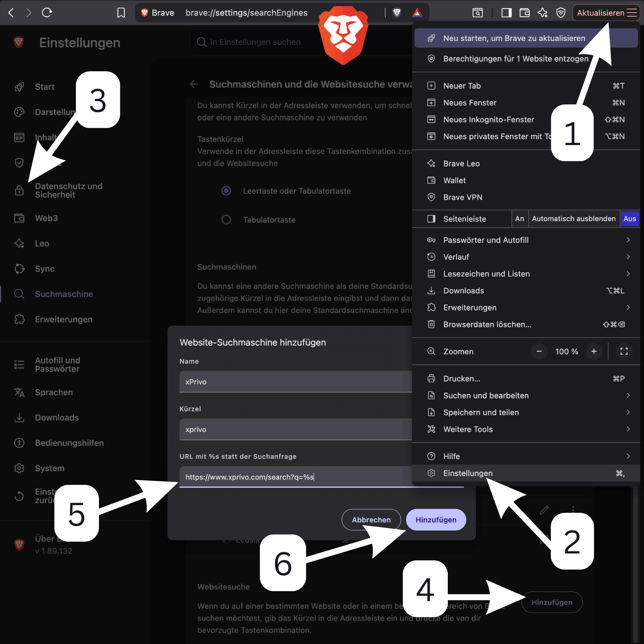Open Web3 settings section

46,218
